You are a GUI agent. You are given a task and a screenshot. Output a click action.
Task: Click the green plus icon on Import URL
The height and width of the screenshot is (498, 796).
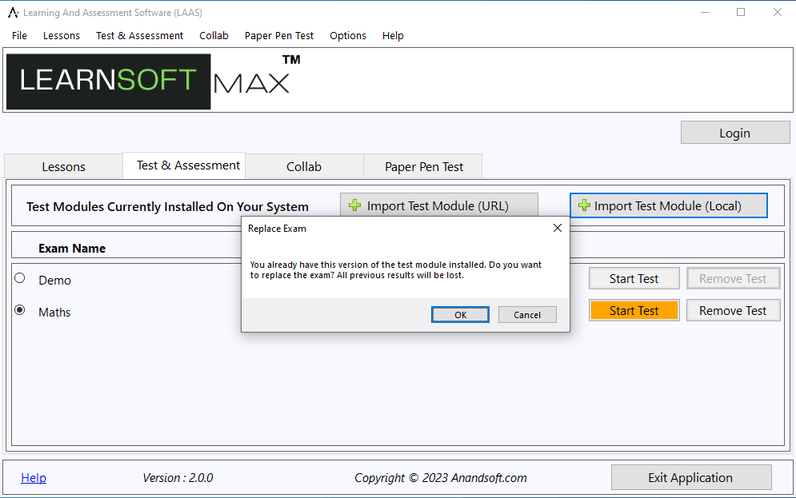point(355,206)
